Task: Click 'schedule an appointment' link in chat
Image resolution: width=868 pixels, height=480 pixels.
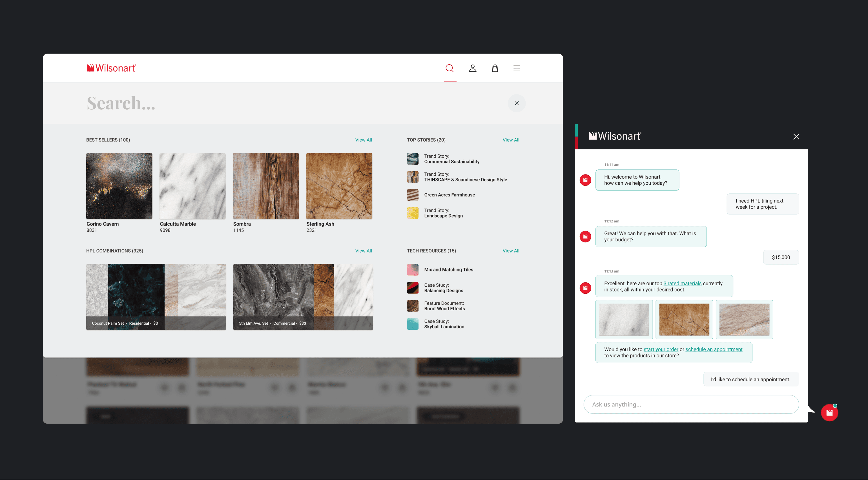Action: coord(714,349)
